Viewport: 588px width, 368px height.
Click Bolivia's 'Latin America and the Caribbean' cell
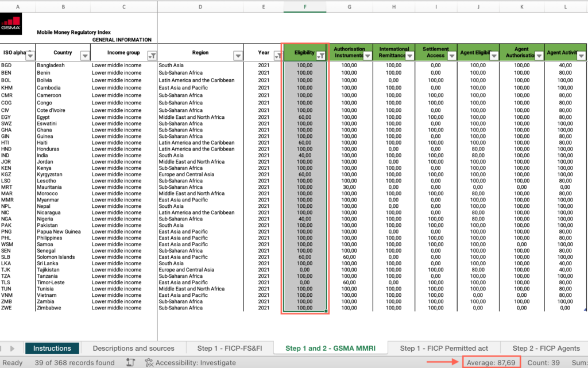pyautogui.click(x=200, y=80)
